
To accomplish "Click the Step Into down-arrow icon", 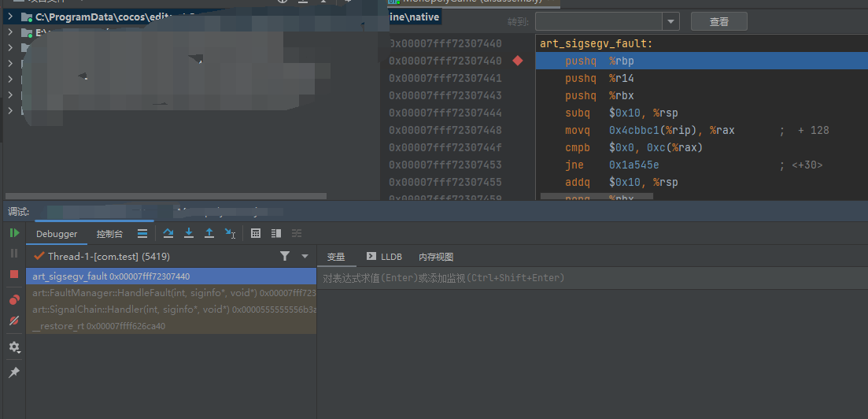I will point(189,233).
